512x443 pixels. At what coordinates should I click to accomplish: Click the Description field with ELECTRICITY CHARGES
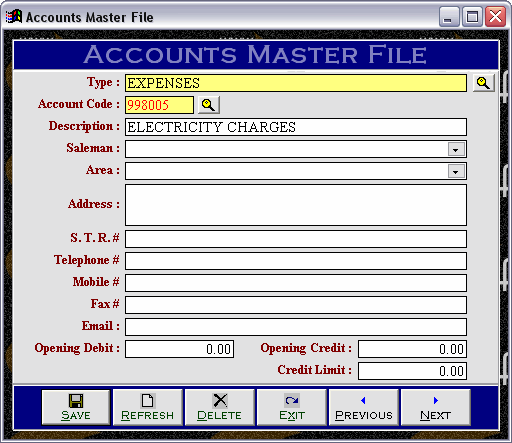tap(296, 127)
